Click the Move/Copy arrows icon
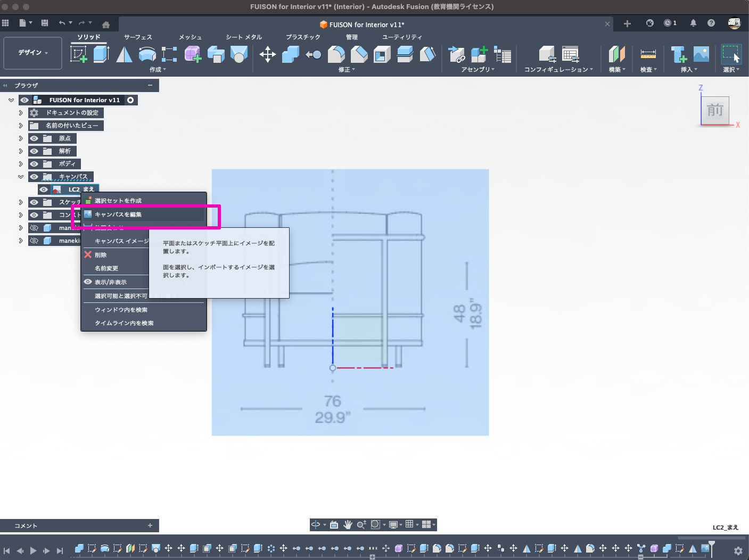This screenshot has height=560, width=749. [x=267, y=54]
